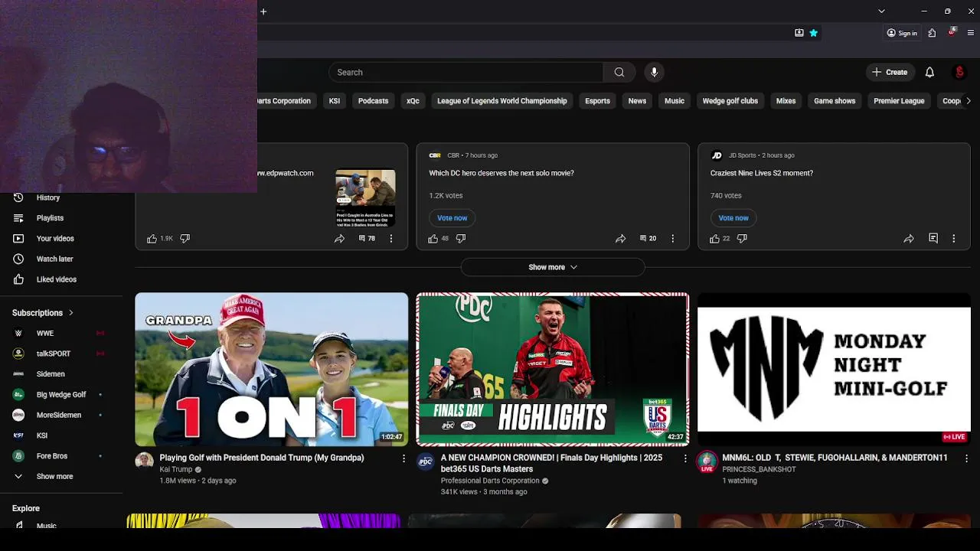Open more options on CBR post
The width and height of the screenshot is (980, 551).
[672, 239]
